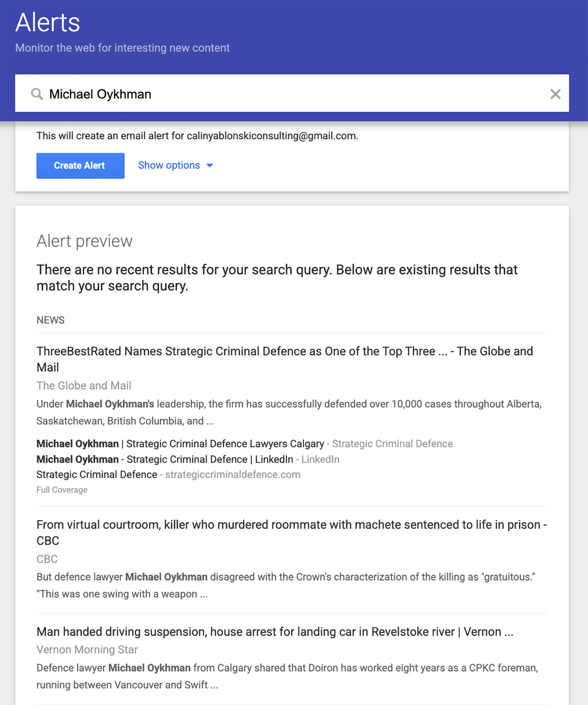Click the NEWS section heading
Screen dimensions: 588x705
(x=50, y=320)
